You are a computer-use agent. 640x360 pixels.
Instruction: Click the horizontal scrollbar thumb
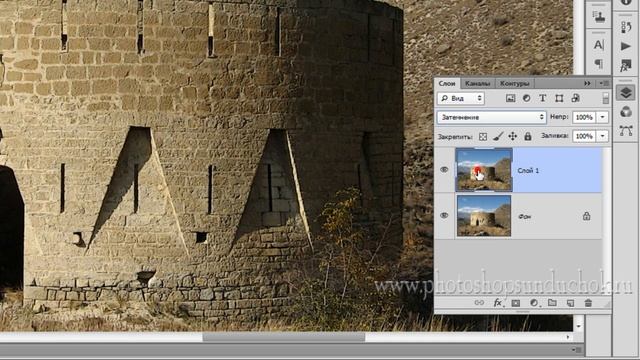click(x=284, y=337)
